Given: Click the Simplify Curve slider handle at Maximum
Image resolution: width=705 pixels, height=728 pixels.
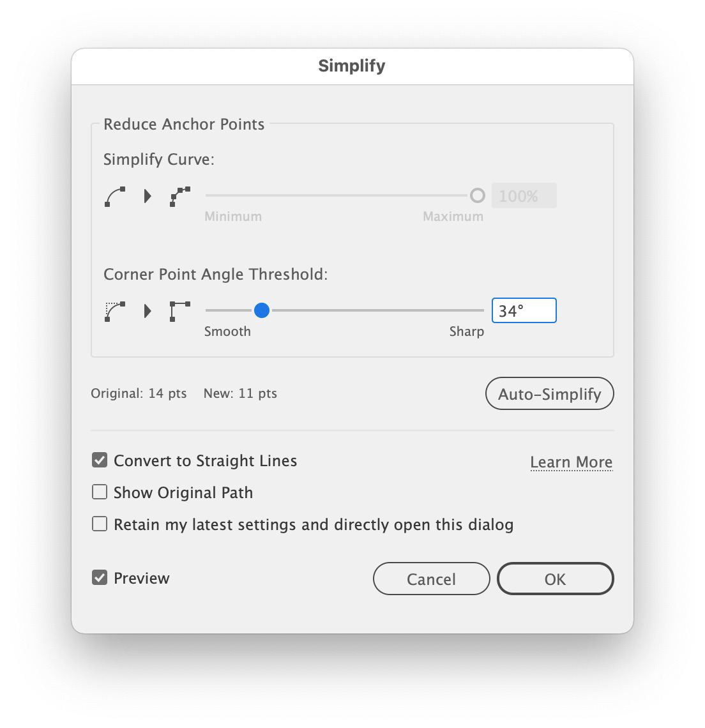Looking at the screenshot, I should pyautogui.click(x=478, y=195).
